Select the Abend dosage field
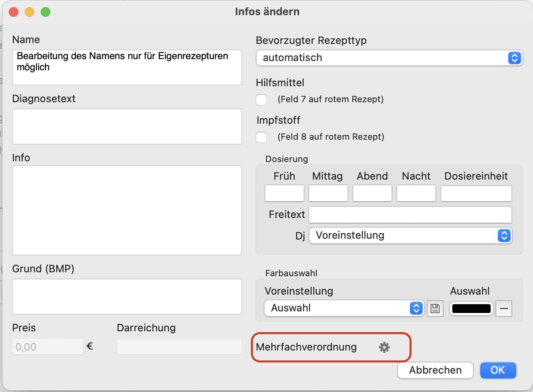The image size is (533, 392). pyautogui.click(x=372, y=193)
